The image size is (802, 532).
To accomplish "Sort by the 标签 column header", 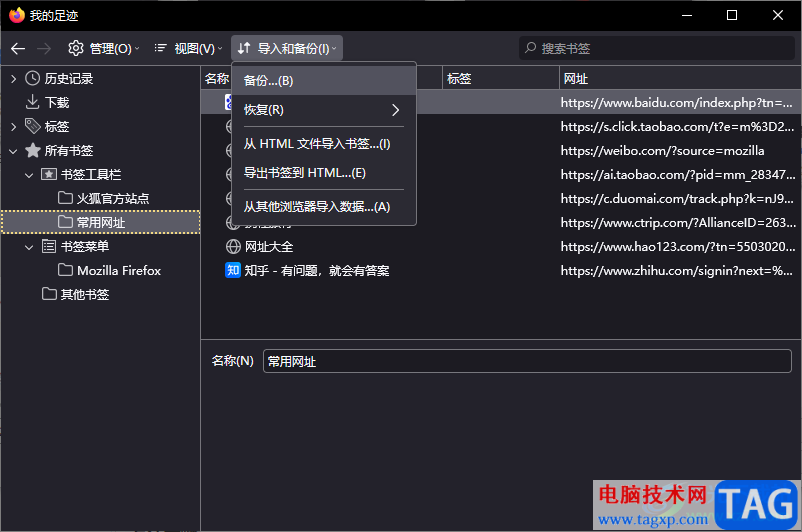I will (x=501, y=78).
